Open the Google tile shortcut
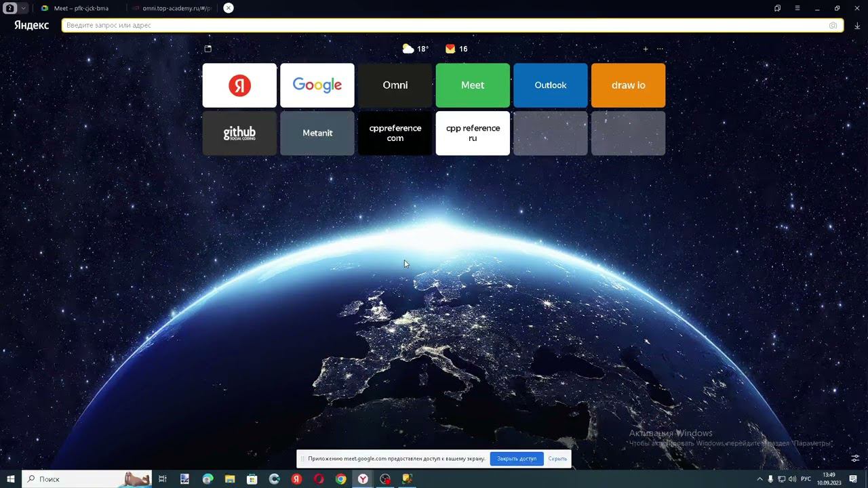 click(x=317, y=85)
